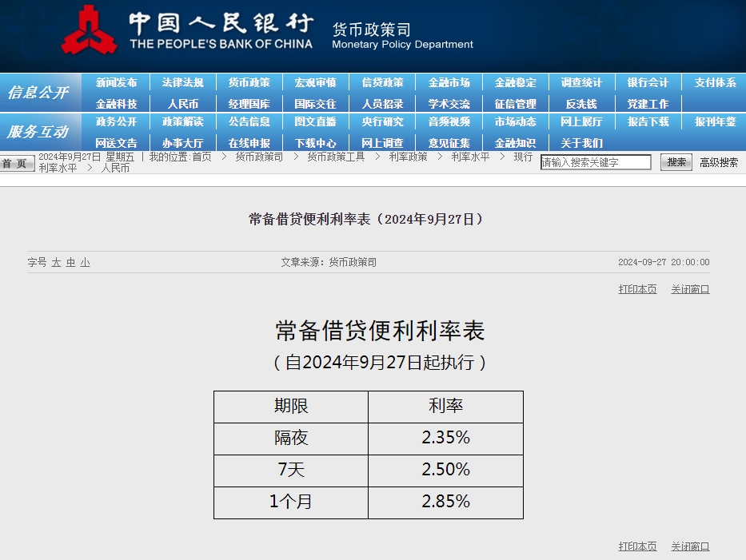
Task: Click the 隔夜 rate cell showing 2.35%
Action: click(x=446, y=439)
